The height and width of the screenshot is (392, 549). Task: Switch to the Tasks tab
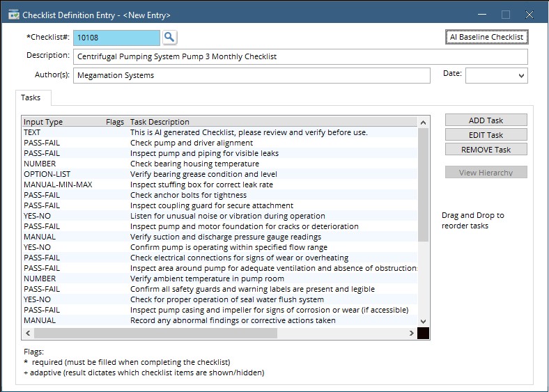point(31,97)
